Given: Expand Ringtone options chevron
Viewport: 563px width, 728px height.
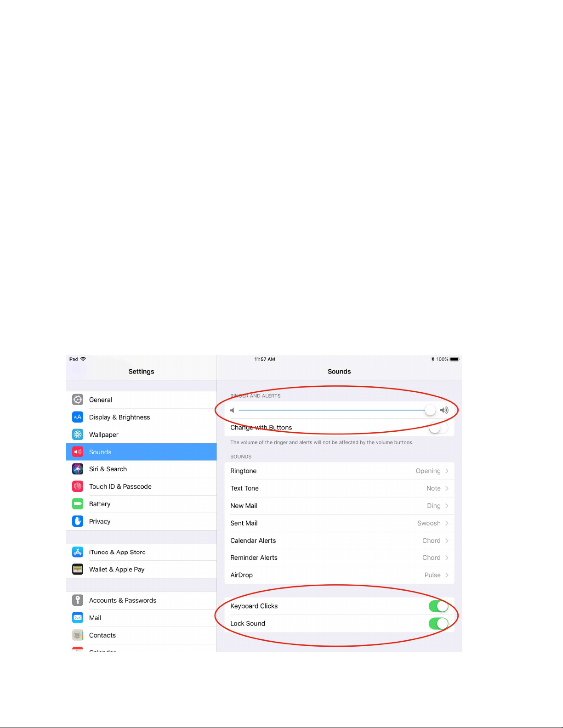Looking at the screenshot, I should pos(447,471).
